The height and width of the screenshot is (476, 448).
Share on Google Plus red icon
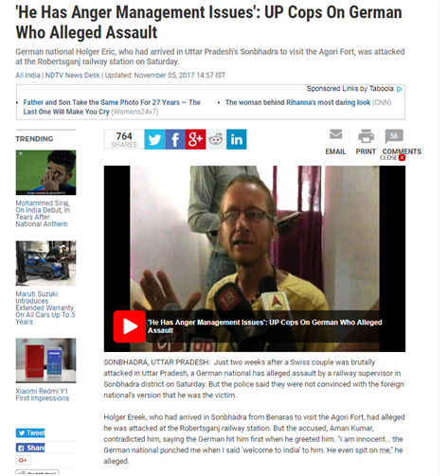point(195,139)
